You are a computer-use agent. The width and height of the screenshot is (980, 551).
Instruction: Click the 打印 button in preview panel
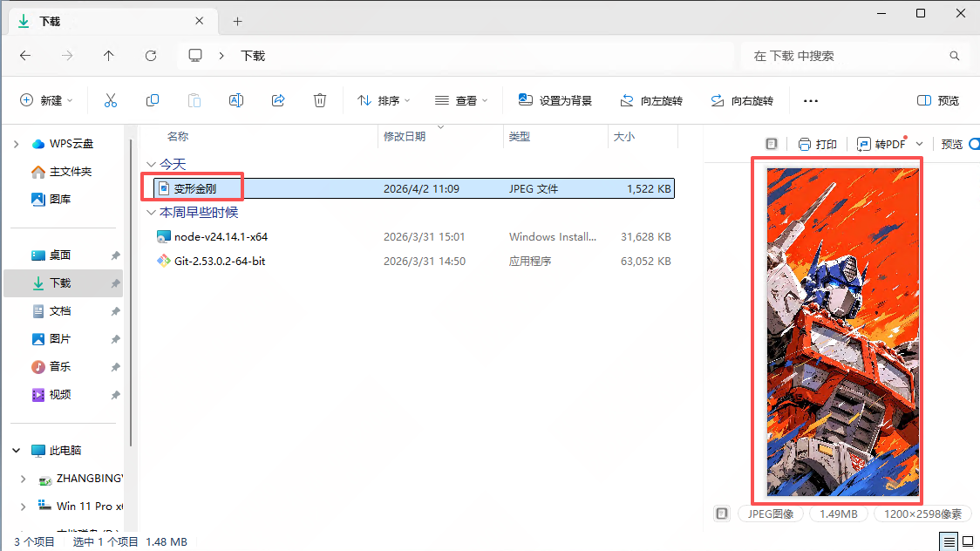[x=818, y=145]
